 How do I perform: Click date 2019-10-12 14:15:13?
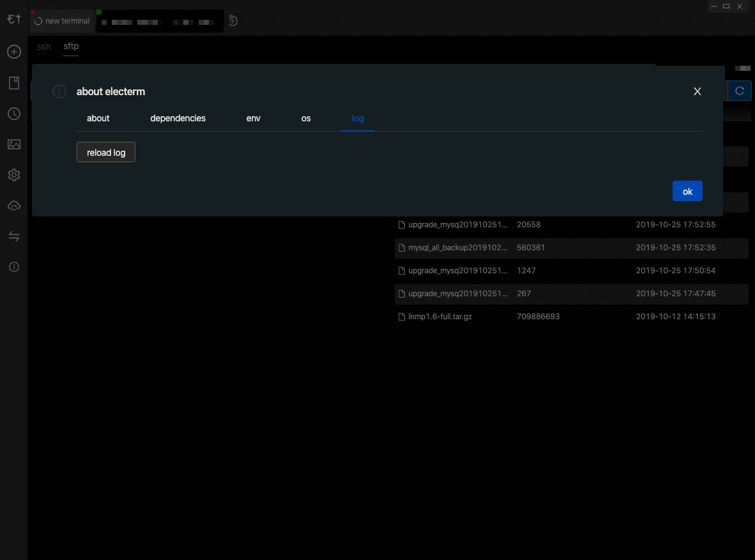676,316
